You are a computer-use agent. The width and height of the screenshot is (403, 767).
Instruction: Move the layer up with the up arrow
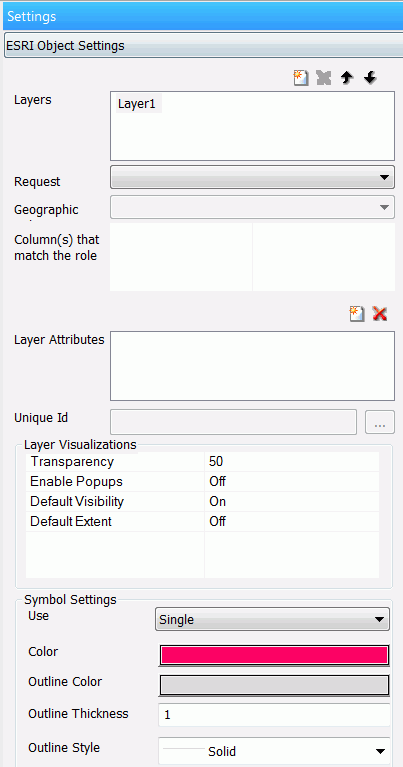pyautogui.click(x=347, y=78)
